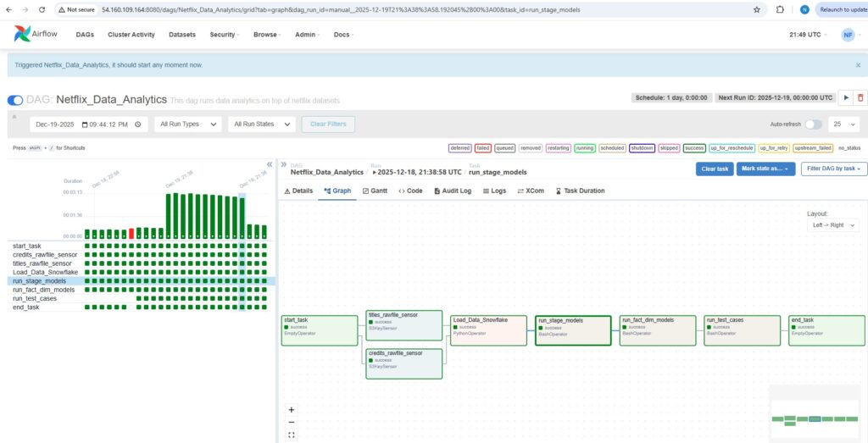Viewport: 868px width, 443px height.
Task: Select credits_rawfile_sensor node in graph
Action: (x=404, y=363)
